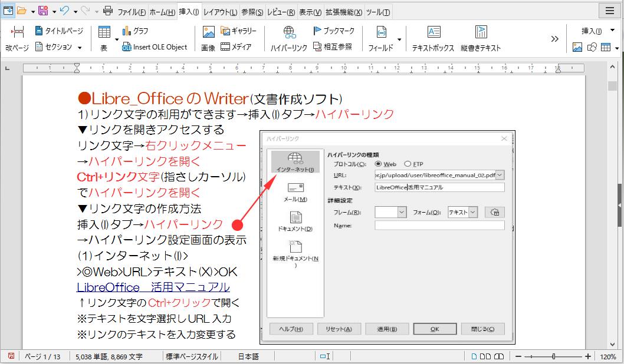Switch to the 拡張機能(X) tab
The image size is (624, 364).
344,12
